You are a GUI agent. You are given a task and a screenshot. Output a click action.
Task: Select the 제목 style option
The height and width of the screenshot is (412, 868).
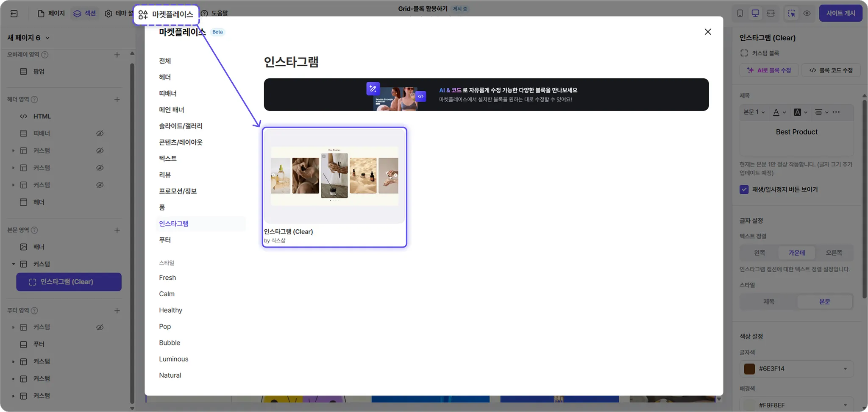(769, 302)
